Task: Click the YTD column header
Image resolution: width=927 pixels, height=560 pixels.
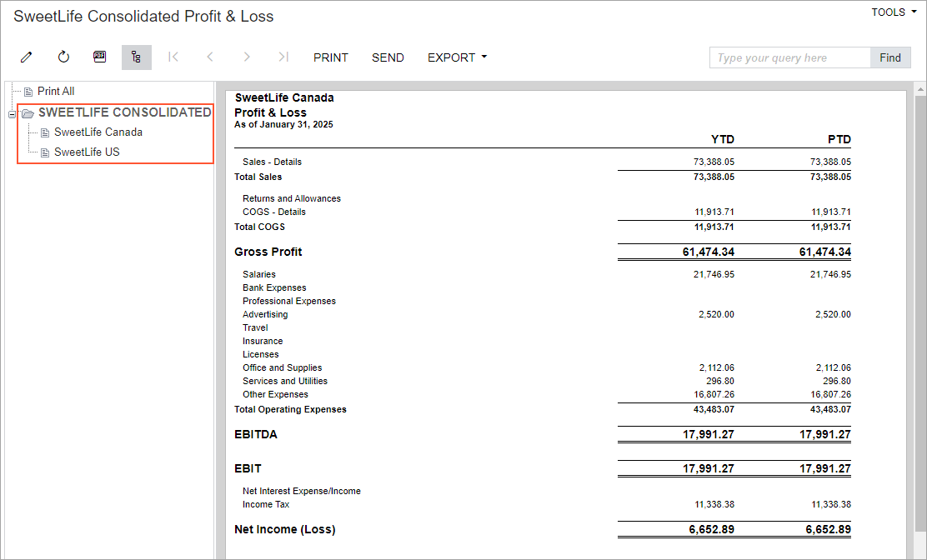Action: click(x=723, y=139)
